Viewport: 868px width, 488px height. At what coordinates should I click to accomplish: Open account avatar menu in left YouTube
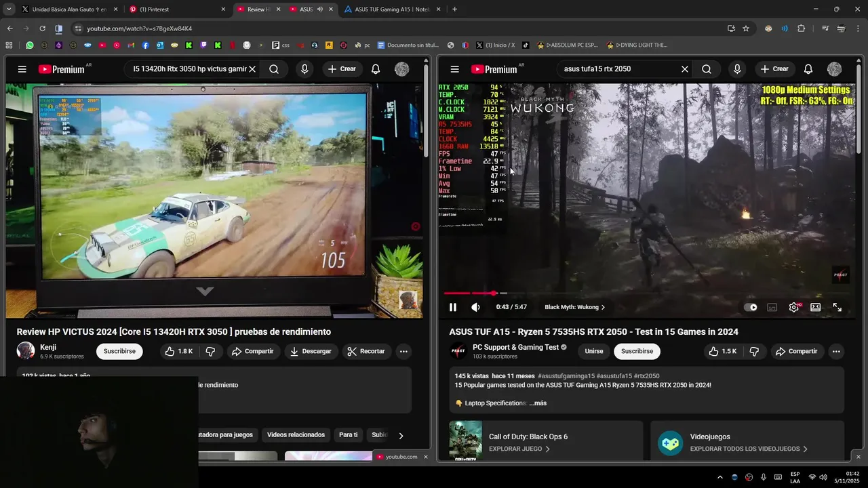(402, 69)
